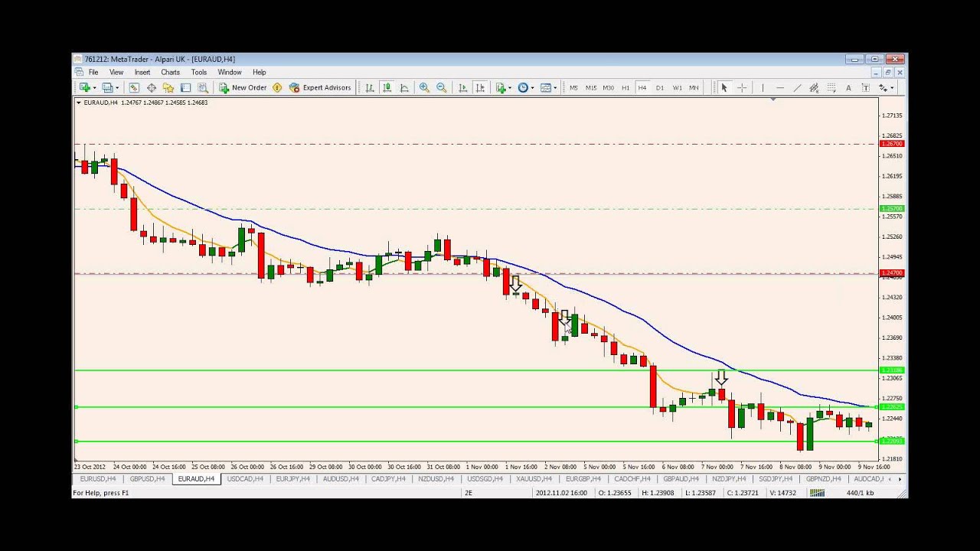The height and width of the screenshot is (551, 980).
Task: Open the View menu
Action: tap(116, 73)
